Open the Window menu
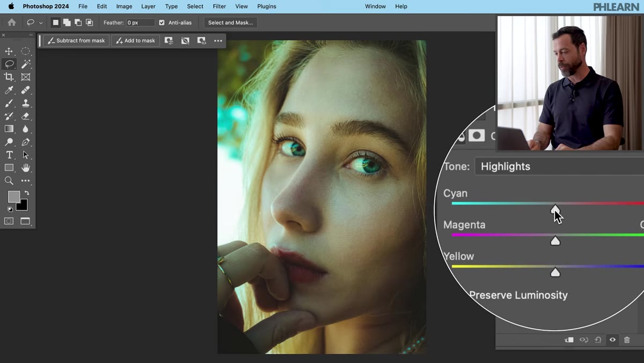Screen dimensions: 644x363 tap(375, 6)
